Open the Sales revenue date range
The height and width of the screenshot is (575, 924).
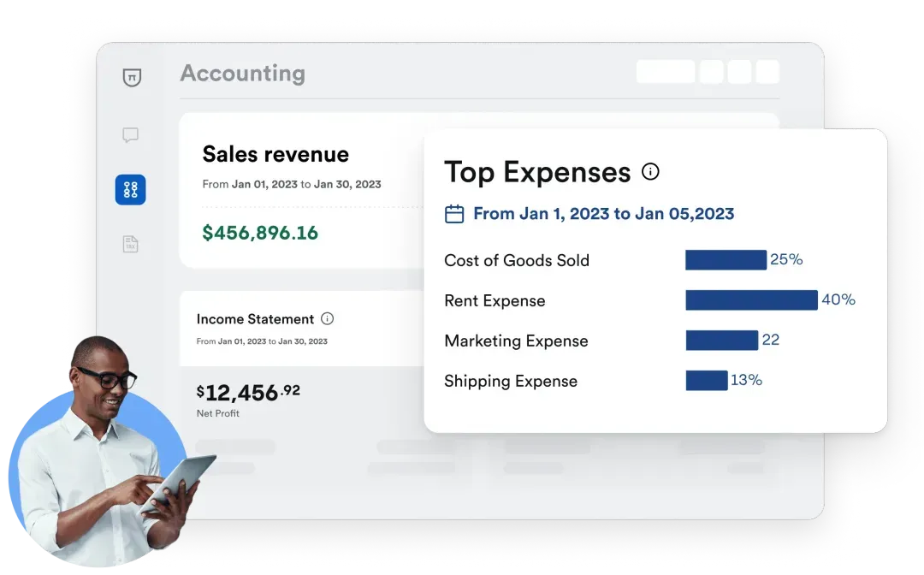pyautogui.click(x=292, y=184)
